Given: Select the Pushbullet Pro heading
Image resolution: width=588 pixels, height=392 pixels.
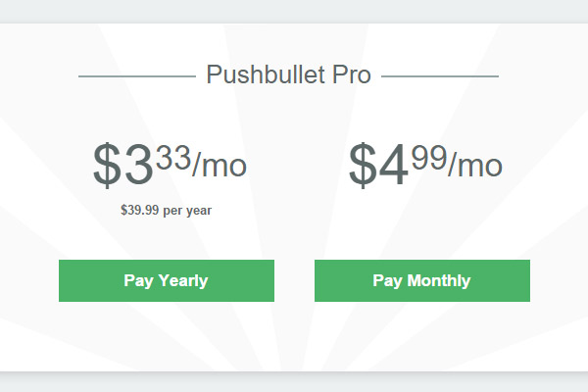Looking at the screenshot, I should click(288, 74).
